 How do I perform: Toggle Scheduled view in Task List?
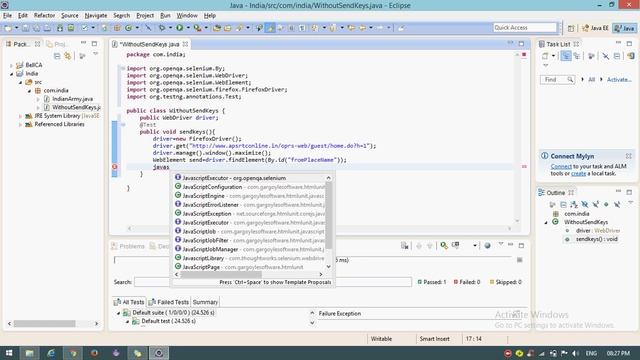pyautogui.click(x=577, y=56)
